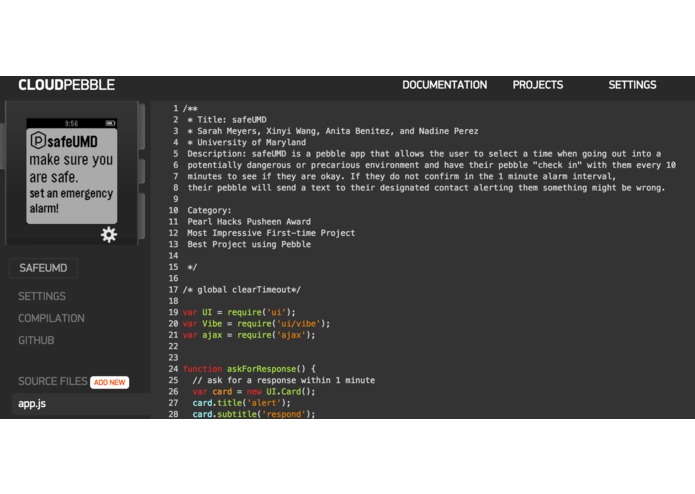
Task: Click the Add New source file button
Action: coord(109,382)
